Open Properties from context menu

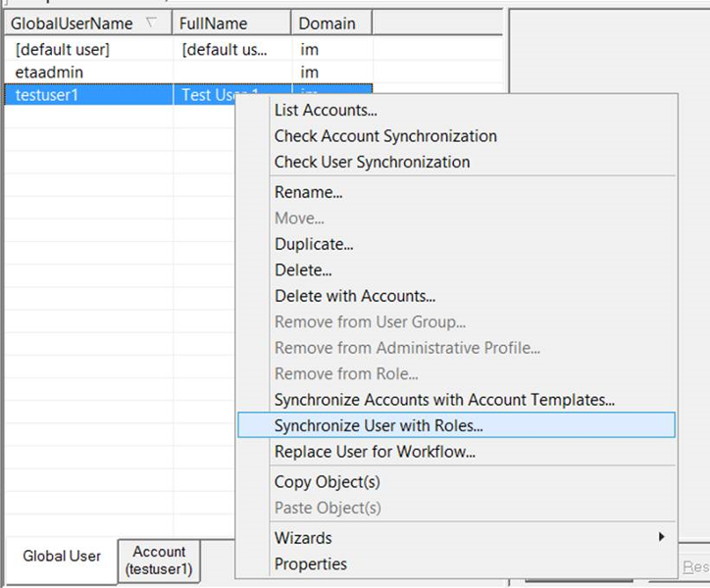click(x=310, y=563)
